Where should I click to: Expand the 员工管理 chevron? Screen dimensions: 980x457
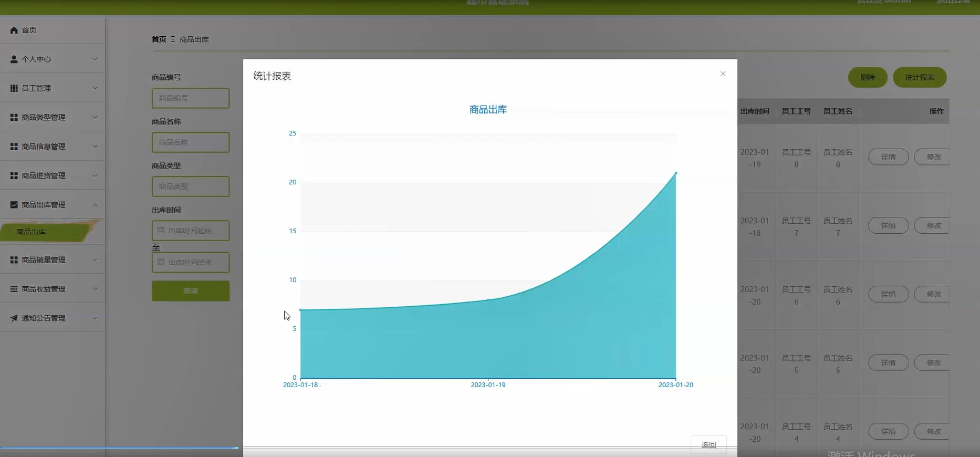[95, 88]
